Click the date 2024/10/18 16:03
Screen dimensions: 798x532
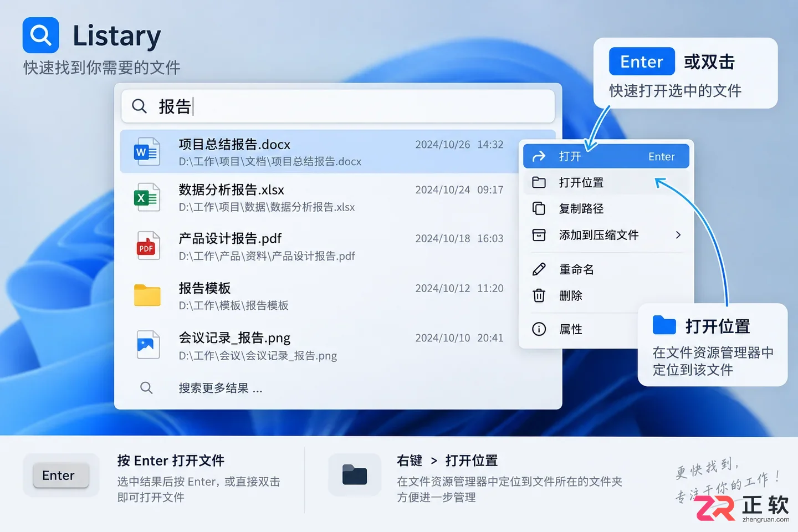pyautogui.click(x=459, y=239)
